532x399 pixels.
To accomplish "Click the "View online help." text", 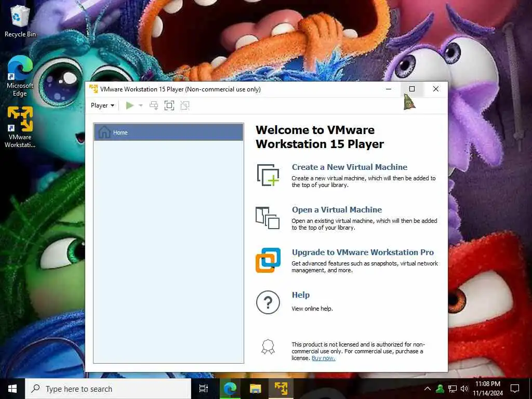I will (312, 309).
